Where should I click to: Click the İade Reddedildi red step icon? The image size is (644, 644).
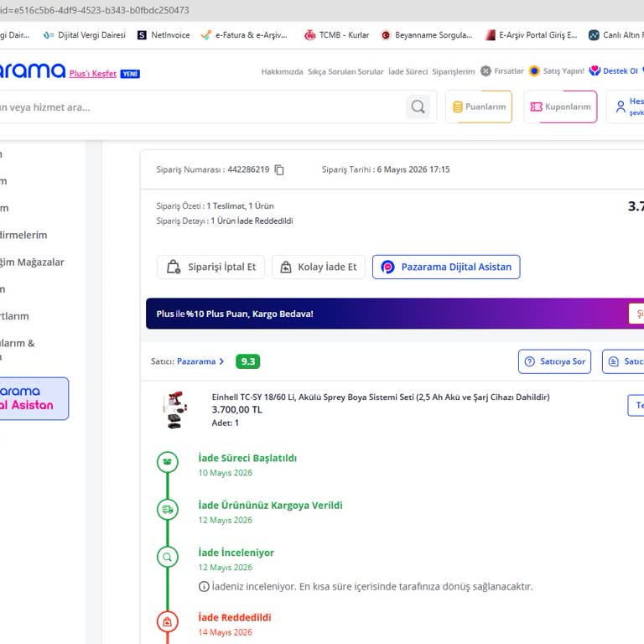point(168,621)
